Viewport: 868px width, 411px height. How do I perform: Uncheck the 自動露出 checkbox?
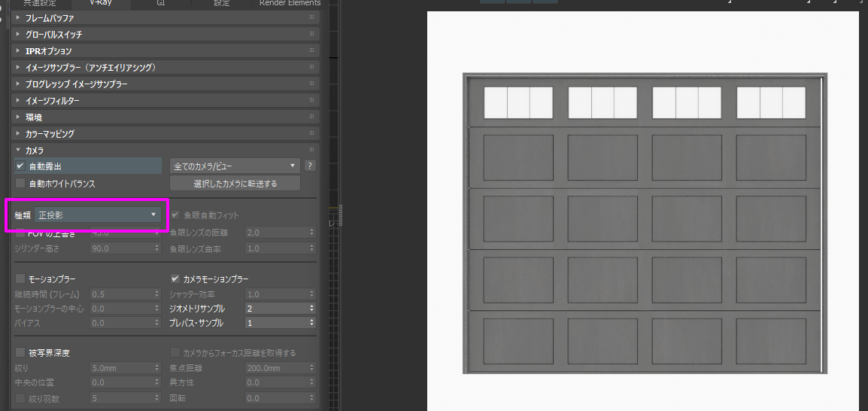click(x=20, y=166)
